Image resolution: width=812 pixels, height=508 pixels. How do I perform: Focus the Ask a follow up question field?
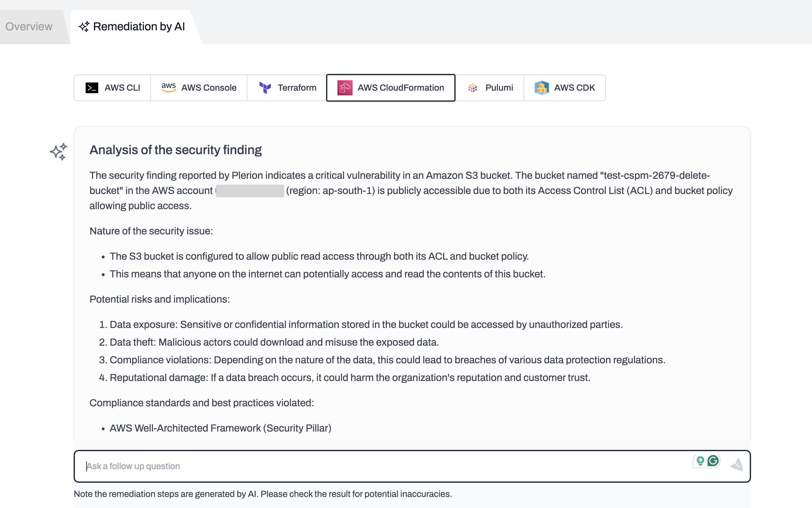pyautogui.click(x=412, y=466)
